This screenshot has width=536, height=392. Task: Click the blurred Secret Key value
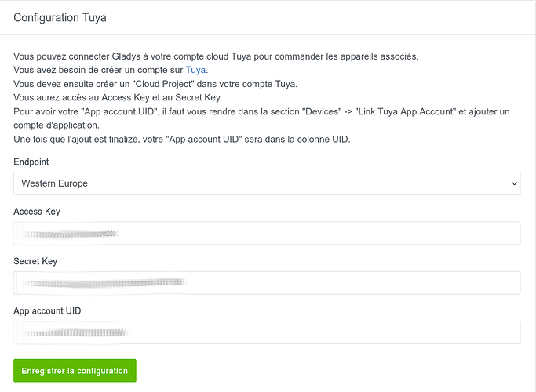pyautogui.click(x=102, y=282)
